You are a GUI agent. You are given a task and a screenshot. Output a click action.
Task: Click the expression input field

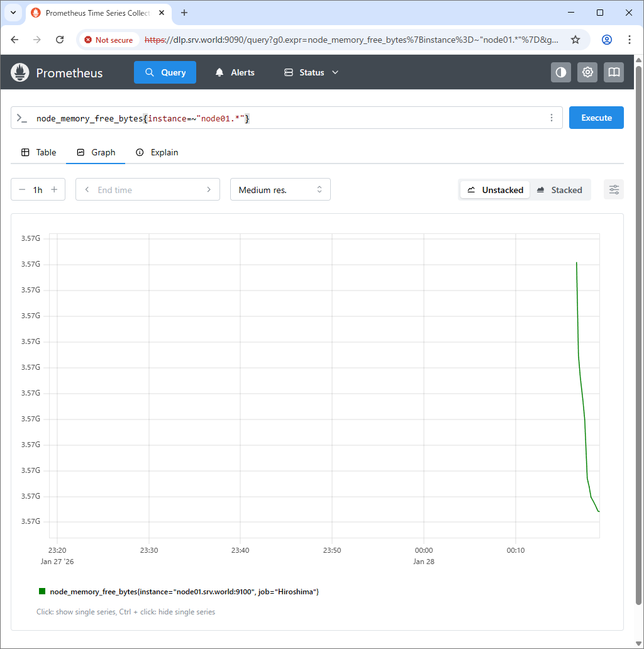(286, 118)
